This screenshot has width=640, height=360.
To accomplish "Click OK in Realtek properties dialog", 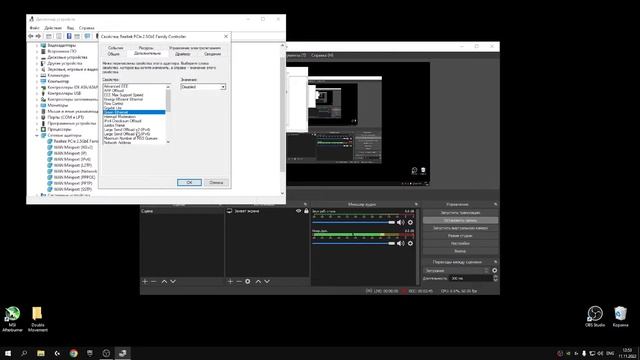I will coord(189,182).
